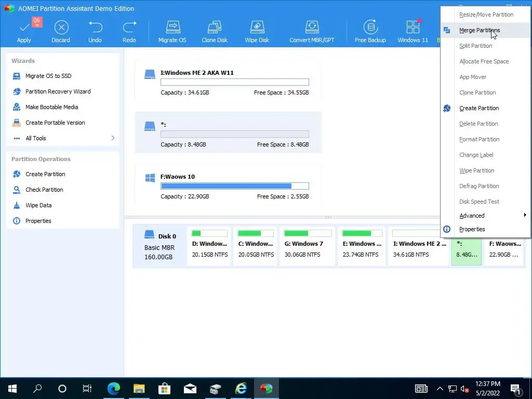Launch Microsoft Edge from taskbar
Image resolution: width=532 pixels, height=399 pixels.
tap(114, 388)
